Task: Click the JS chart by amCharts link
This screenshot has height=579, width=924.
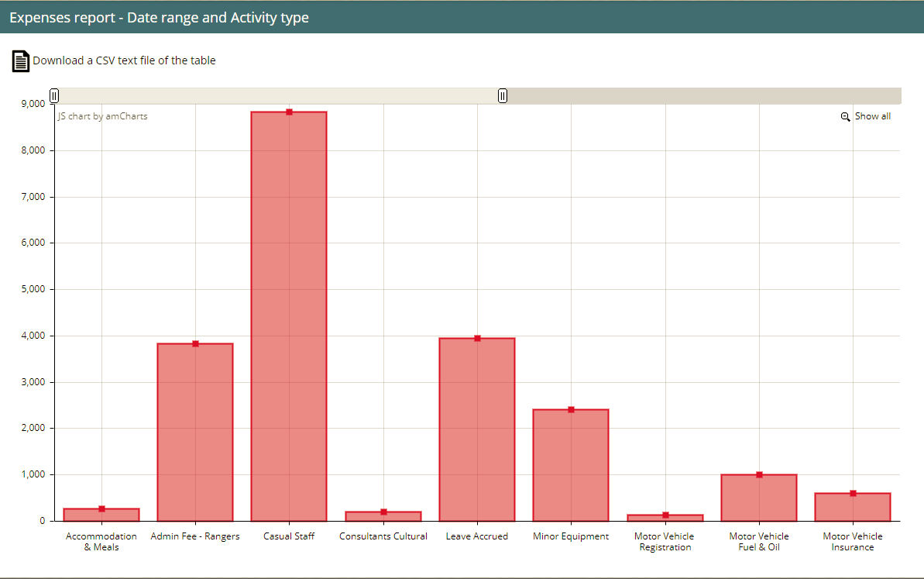Action: (x=102, y=116)
